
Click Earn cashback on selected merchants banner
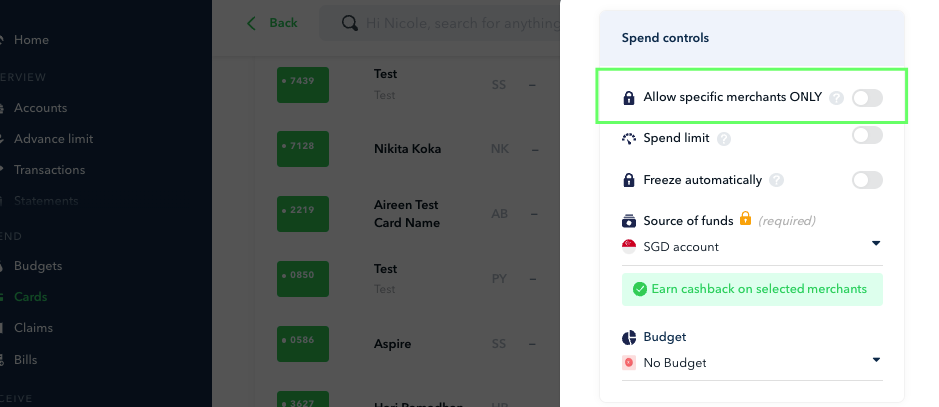752,290
